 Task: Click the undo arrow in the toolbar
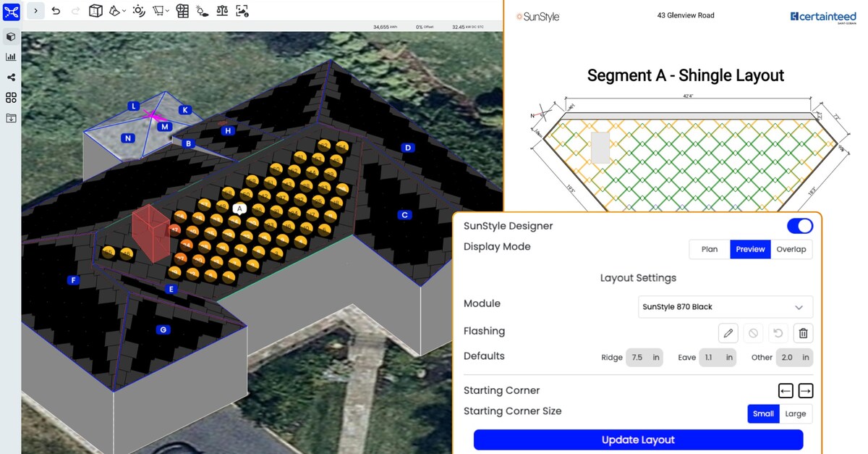pos(56,11)
